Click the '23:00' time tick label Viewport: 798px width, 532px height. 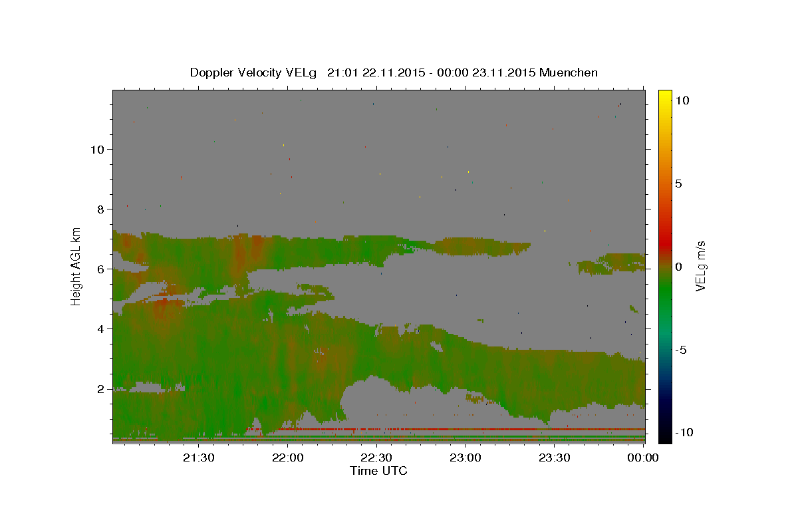tap(465, 458)
